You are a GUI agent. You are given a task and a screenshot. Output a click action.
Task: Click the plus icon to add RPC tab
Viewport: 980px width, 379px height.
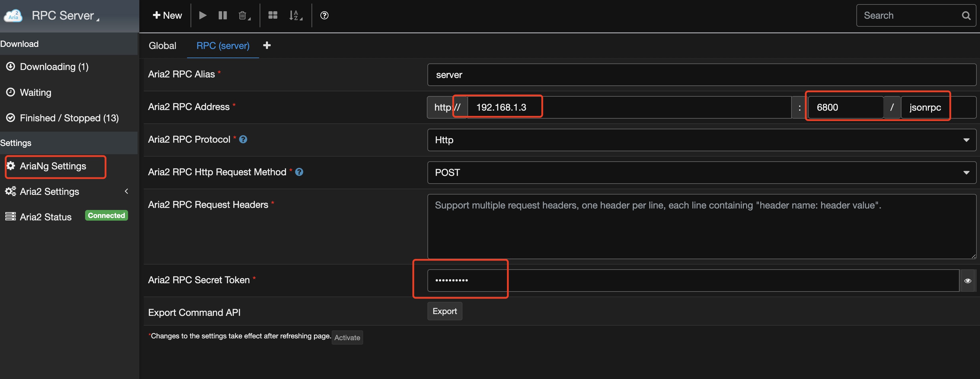pos(267,45)
